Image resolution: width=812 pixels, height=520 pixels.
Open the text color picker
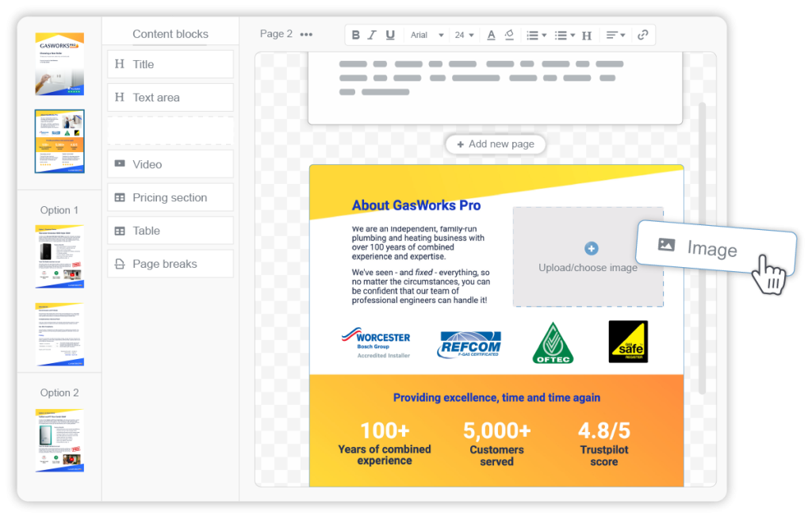click(x=490, y=34)
